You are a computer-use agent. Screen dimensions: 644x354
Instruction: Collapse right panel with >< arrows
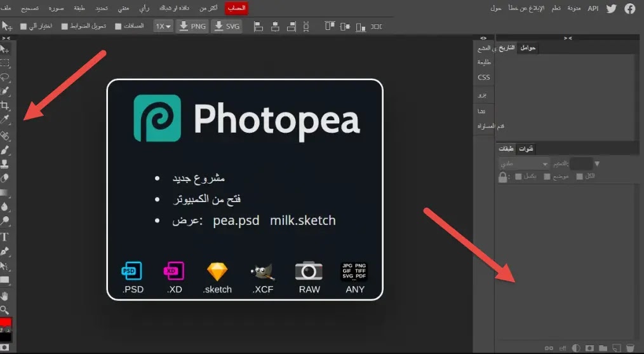568,38
